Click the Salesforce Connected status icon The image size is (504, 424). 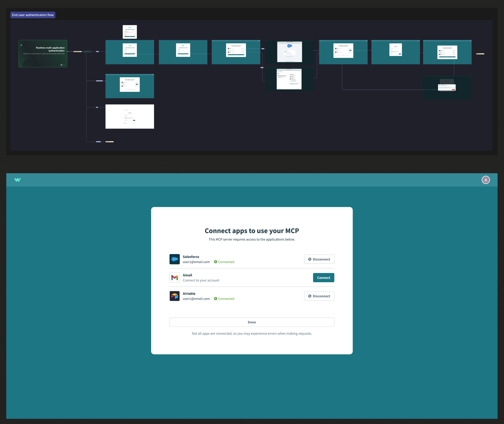point(216,262)
